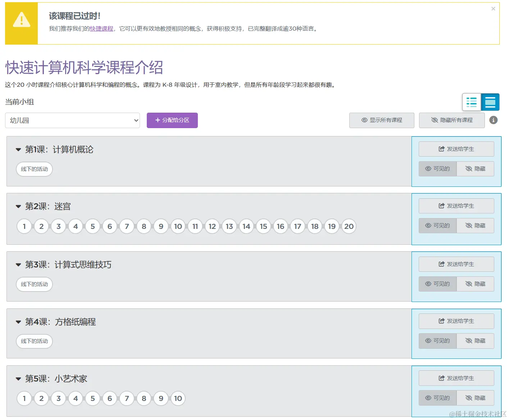Open the 幼儿园 group dropdown
This screenshot has height=420, width=509.
pyautogui.click(x=72, y=120)
